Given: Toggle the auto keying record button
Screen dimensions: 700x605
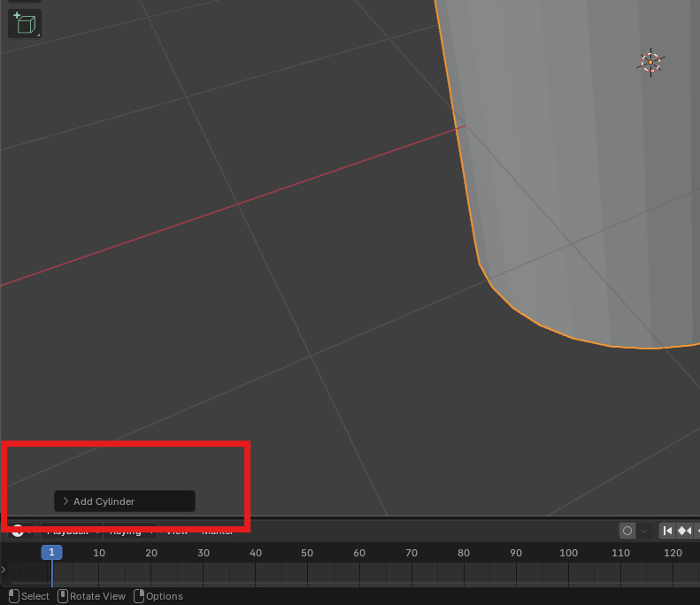Looking at the screenshot, I should pos(627,531).
